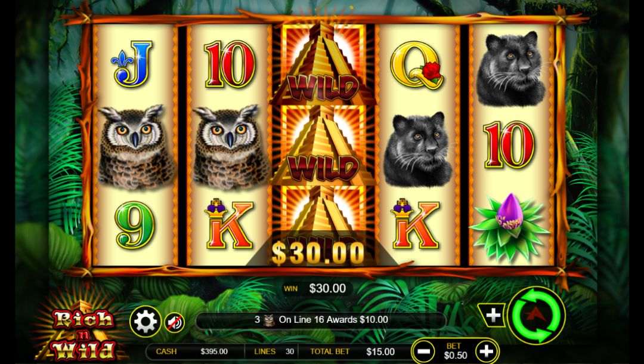Click the Total Bet $15.00 display
This screenshot has width=644, height=364.
click(x=352, y=351)
